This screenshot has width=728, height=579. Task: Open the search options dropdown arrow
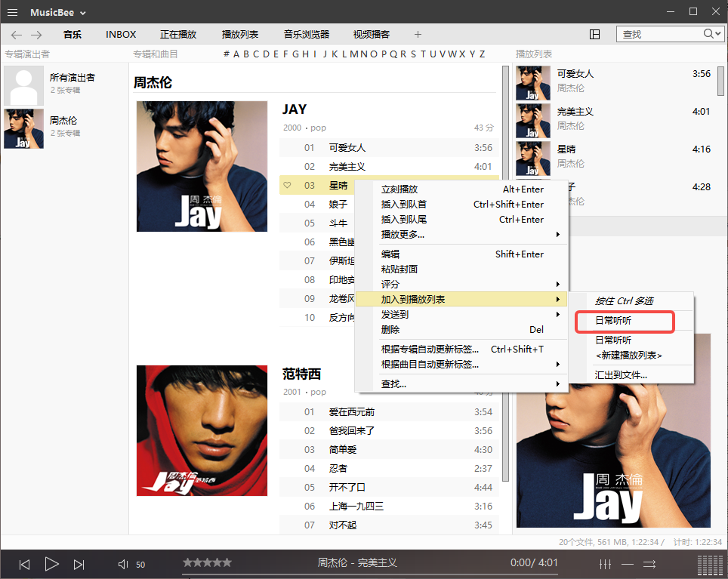[x=717, y=34]
